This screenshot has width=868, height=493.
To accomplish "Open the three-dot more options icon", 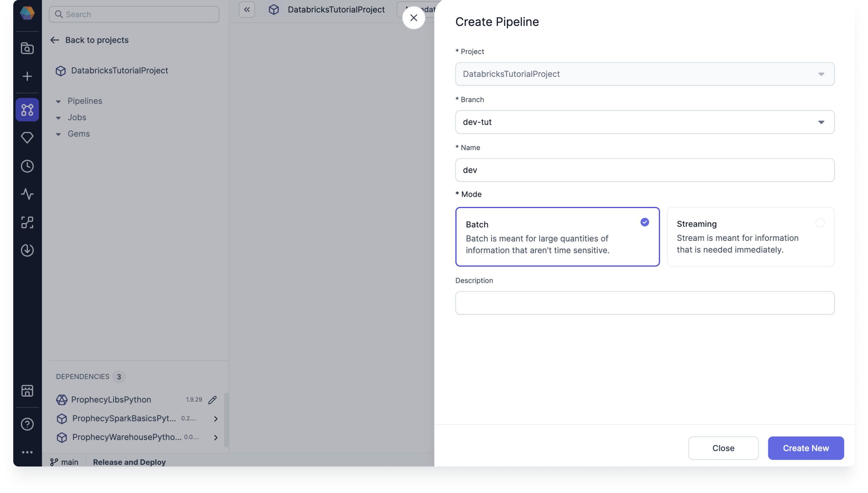I will (x=27, y=452).
